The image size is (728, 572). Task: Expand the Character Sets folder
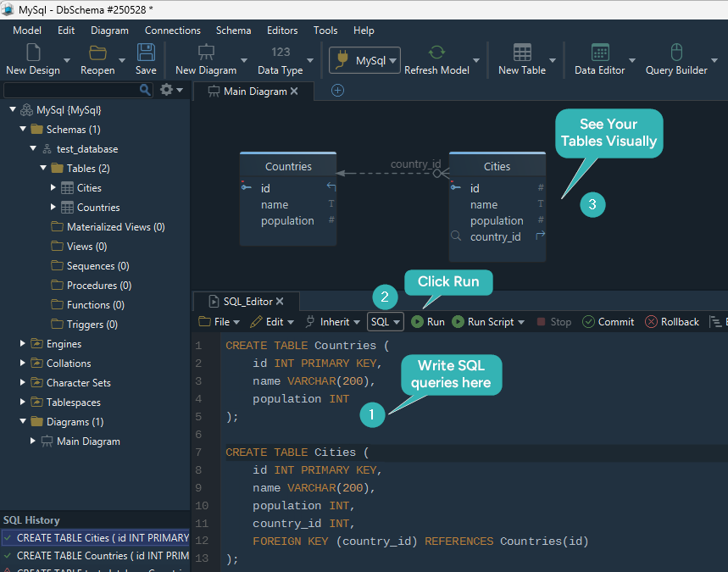point(22,382)
